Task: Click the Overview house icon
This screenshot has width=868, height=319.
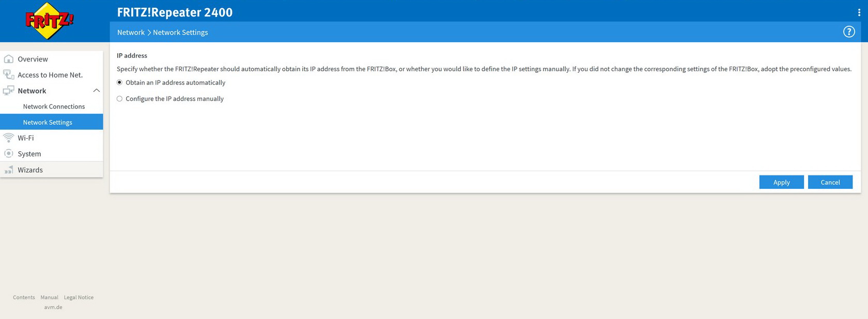Action: click(8, 59)
